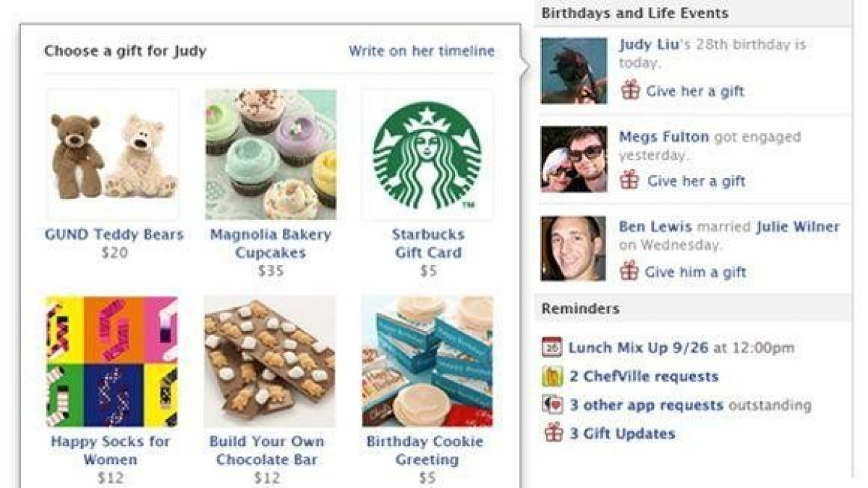Open the Birthday Cookie Greeting link
Viewport: 868px width, 488px height.
(x=425, y=450)
